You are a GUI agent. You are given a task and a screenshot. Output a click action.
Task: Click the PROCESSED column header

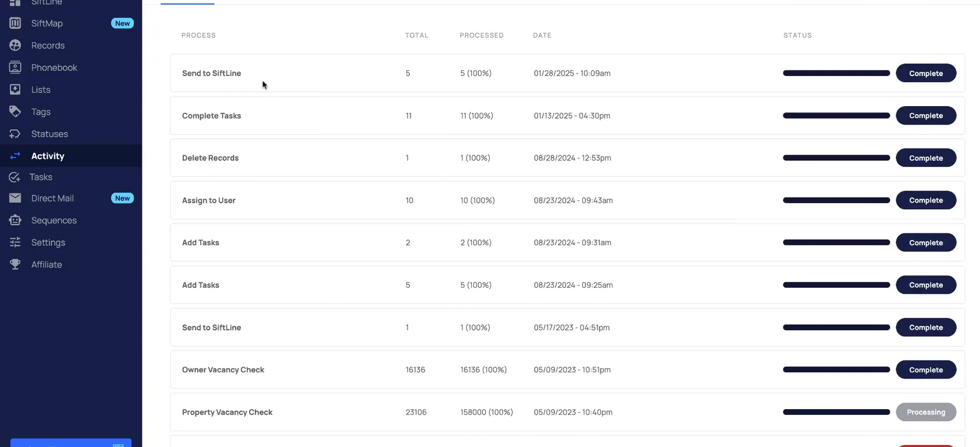(x=481, y=35)
